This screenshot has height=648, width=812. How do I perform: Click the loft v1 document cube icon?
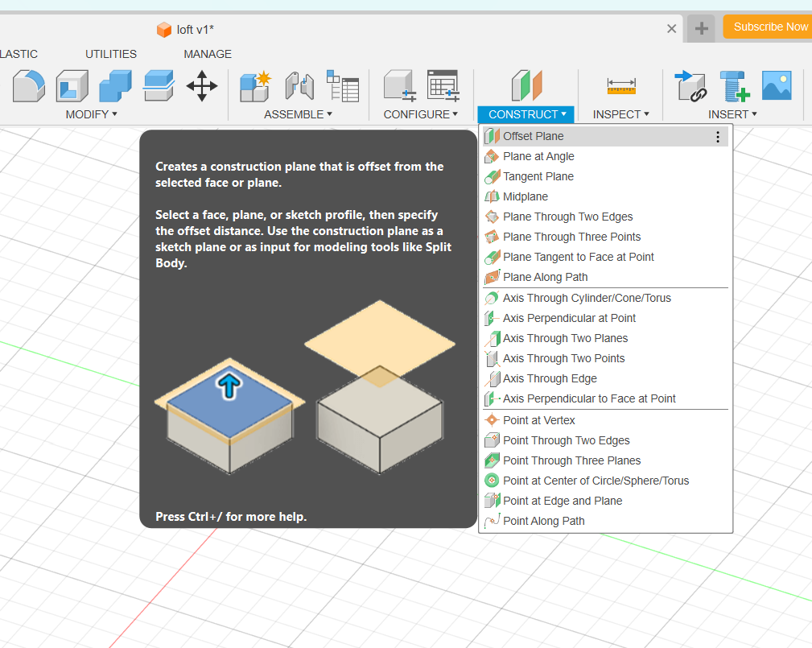click(164, 30)
